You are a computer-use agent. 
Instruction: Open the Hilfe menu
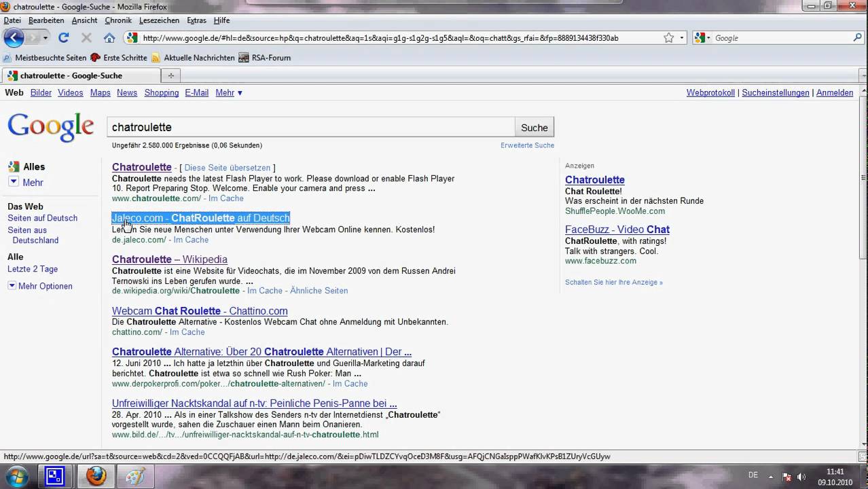[x=221, y=20]
